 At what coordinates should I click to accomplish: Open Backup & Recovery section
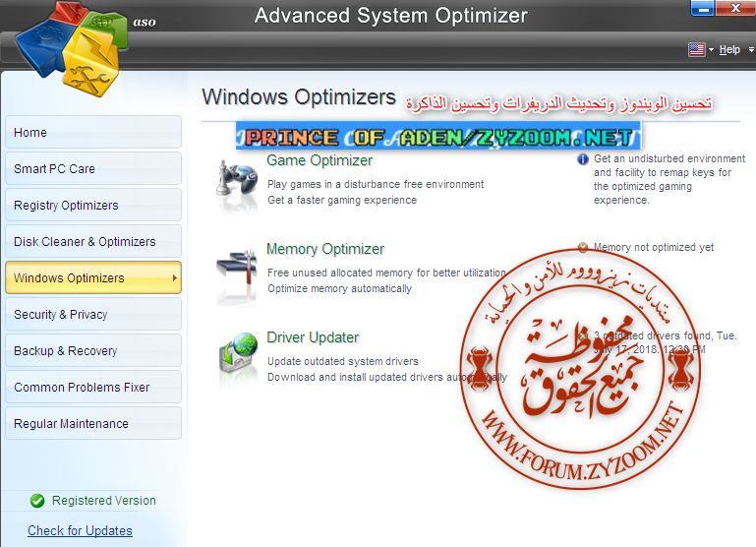point(93,350)
